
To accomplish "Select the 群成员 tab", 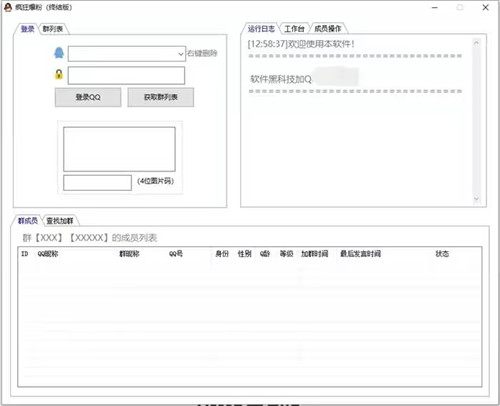I will point(27,221).
